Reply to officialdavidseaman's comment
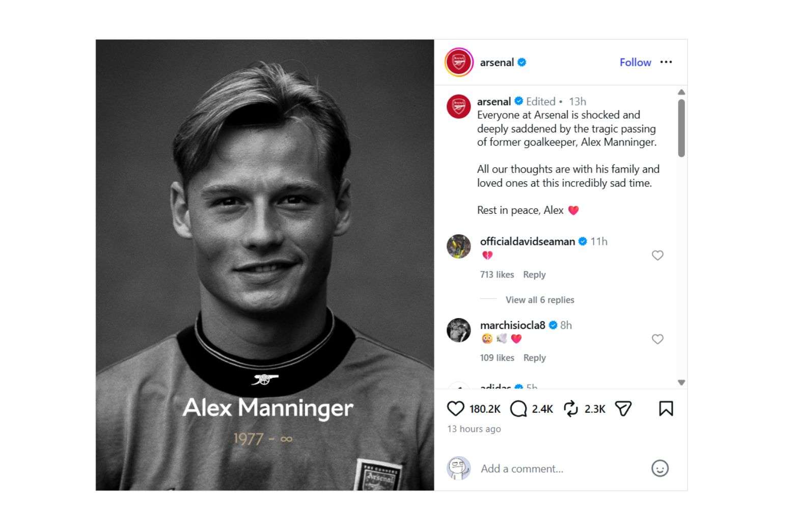 point(534,274)
